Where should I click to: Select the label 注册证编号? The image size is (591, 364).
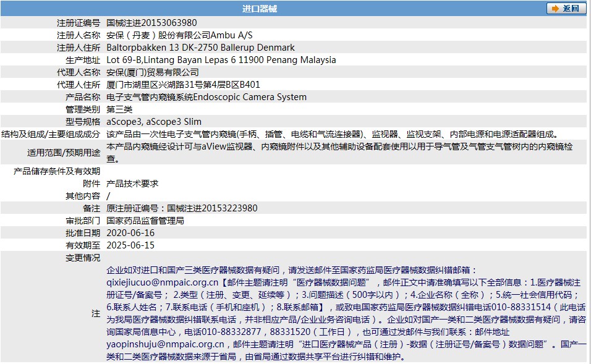tap(79, 23)
